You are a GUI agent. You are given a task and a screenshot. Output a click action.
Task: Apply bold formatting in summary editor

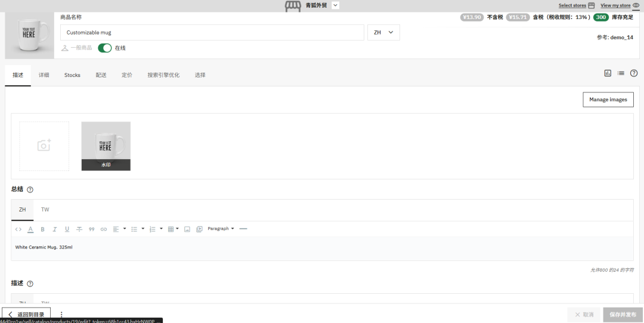[x=42, y=229]
